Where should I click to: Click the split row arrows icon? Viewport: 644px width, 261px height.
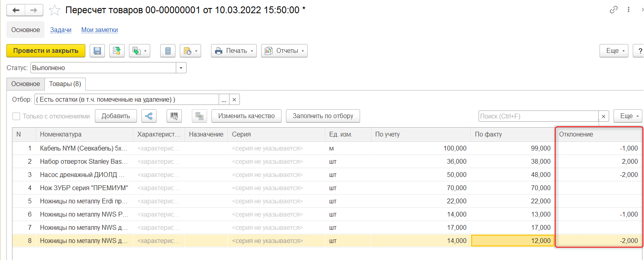(x=149, y=116)
